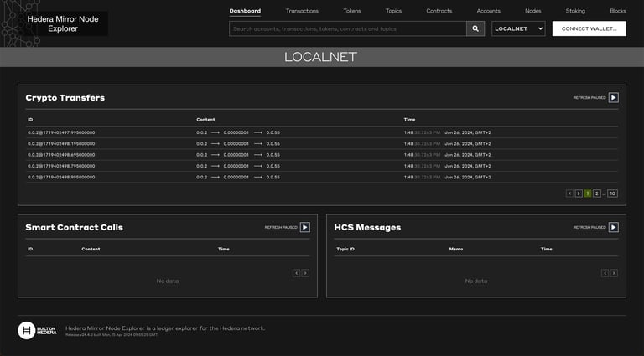Click Memo header in HCS Messages

coord(456,249)
